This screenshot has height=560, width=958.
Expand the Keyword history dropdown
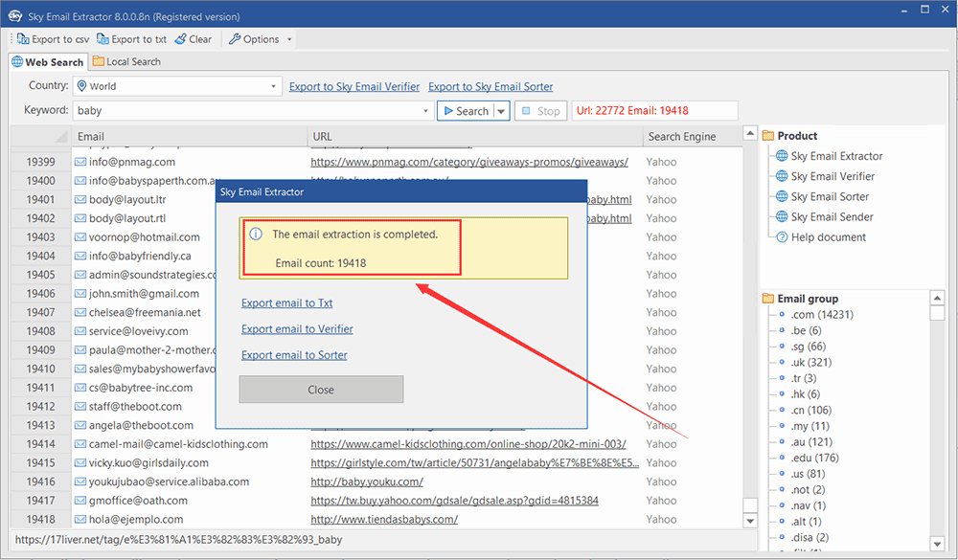coord(426,111)
